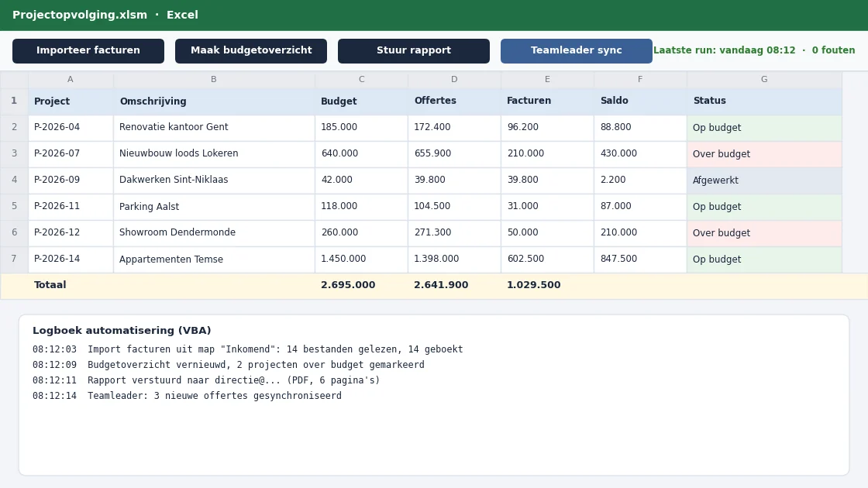
Task: Select column E header
Action: click(x=547, y=79)
